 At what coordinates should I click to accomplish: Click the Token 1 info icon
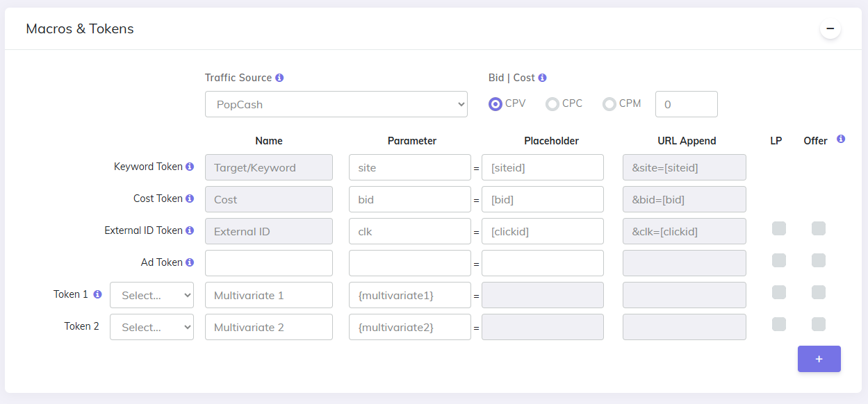click(97, 294)
